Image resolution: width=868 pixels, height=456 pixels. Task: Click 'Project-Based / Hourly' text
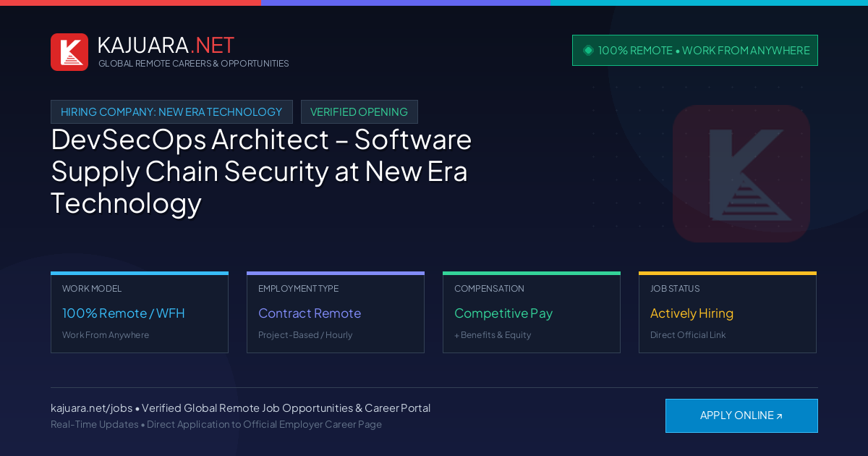305,335
